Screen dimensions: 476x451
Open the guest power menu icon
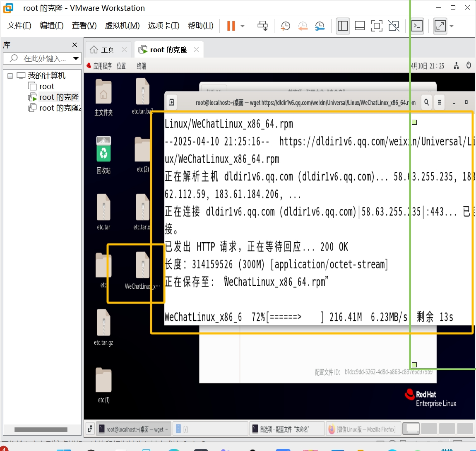tap(469, 65)
